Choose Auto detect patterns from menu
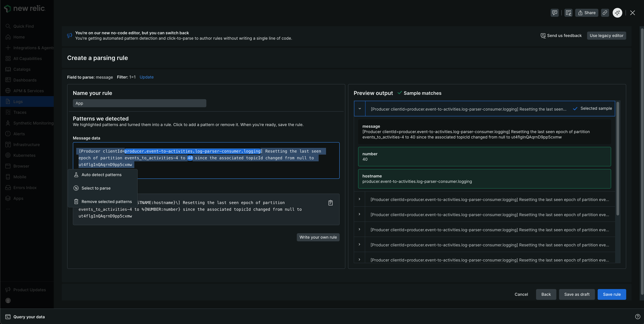The width and height of the screenshot is (644, 324). tap(102, 175)
